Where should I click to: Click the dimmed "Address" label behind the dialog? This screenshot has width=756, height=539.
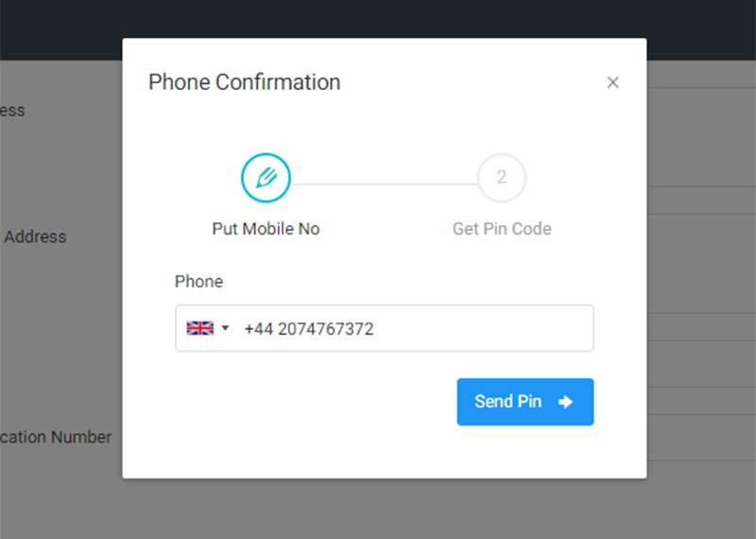pyautogui.click(x=35, y=236)
